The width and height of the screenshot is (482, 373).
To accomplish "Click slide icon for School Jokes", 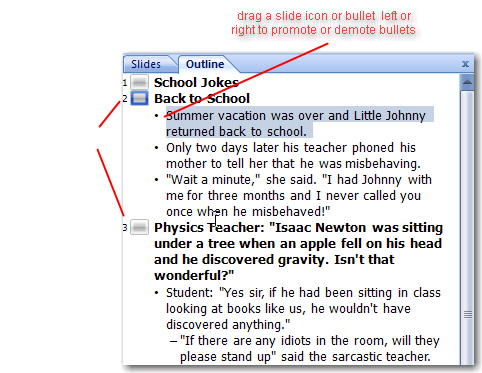I will point(139,82).
